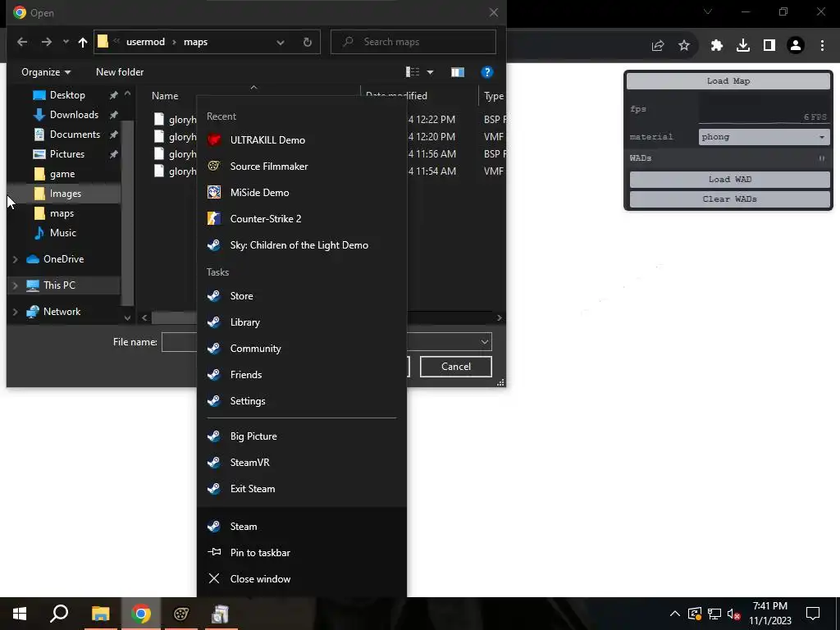Click Clear WADs button
This screenshot has width=840, height=630.
(x=729, y=199)
